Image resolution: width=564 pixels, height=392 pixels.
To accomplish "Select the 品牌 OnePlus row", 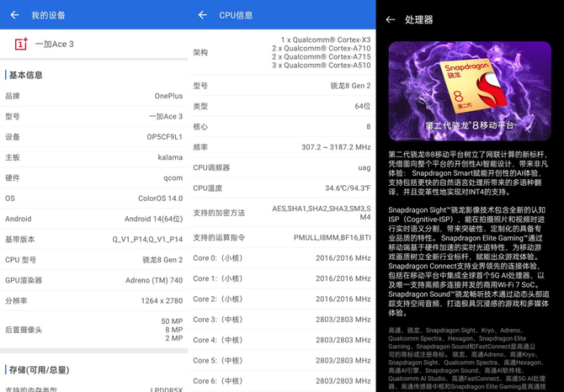I will [x=94, y=96].
